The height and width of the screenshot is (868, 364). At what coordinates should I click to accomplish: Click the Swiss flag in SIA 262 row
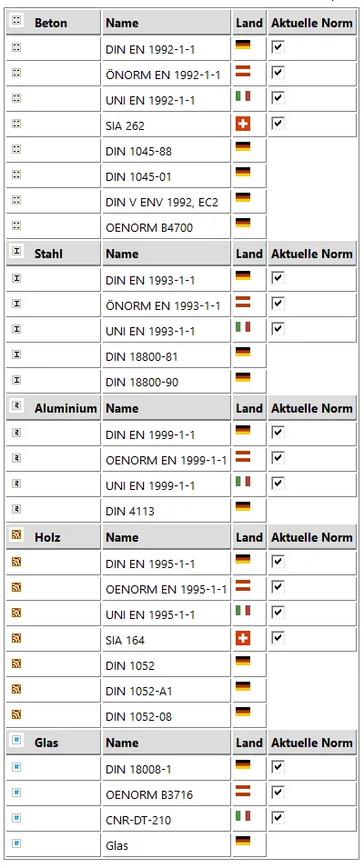click(x=243, y=124)
